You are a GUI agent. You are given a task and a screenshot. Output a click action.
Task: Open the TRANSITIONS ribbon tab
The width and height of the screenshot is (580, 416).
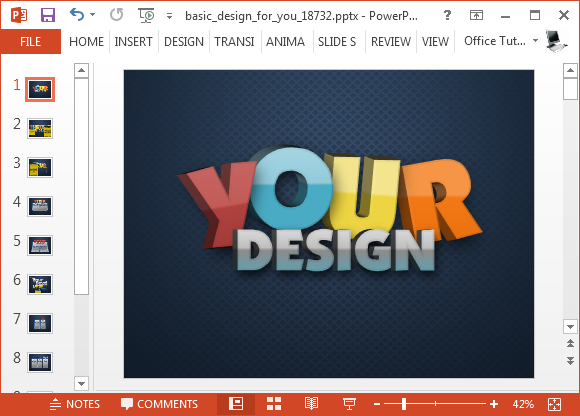[x=235, y=41]
